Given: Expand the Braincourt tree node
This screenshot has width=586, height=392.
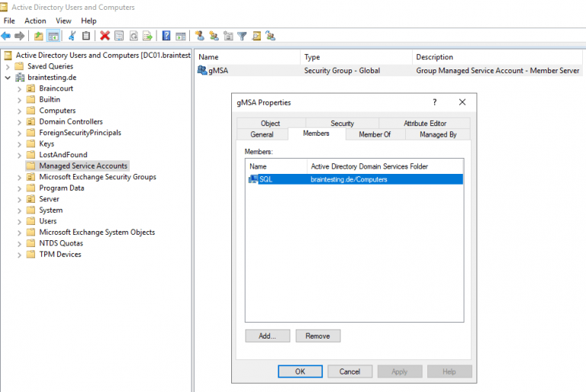Looking at the screenshot, I should [x=19, y=89].
